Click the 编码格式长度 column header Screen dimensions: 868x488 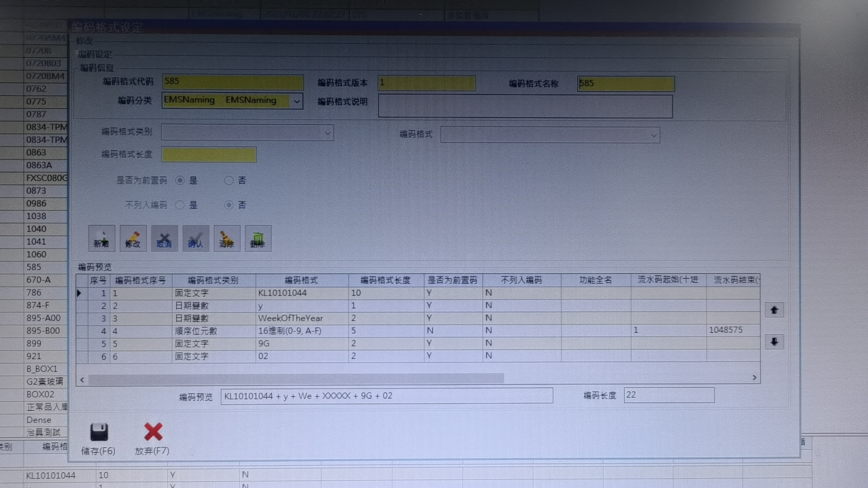click(386, 280)
